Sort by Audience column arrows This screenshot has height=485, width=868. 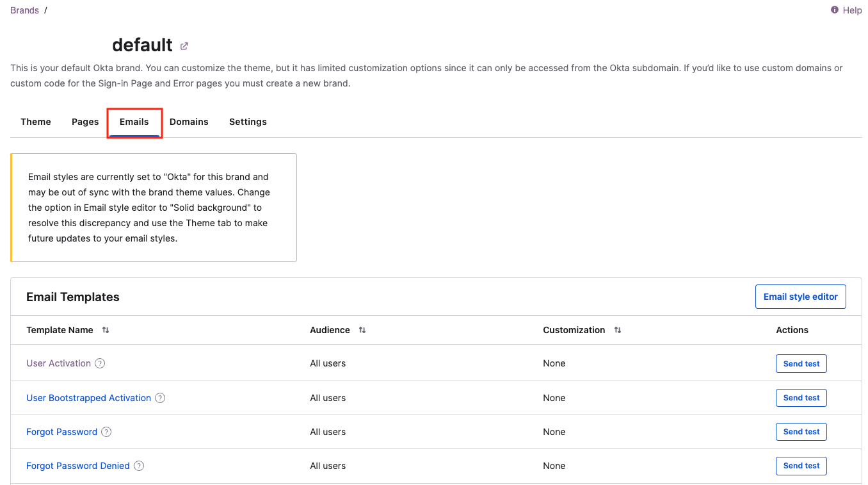click(x=362, y=330)
